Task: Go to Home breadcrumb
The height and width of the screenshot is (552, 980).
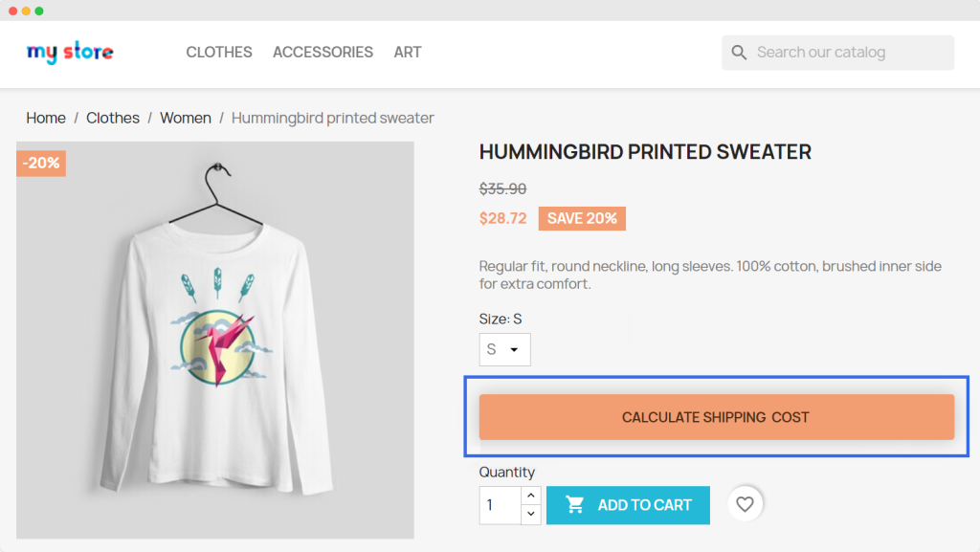Action: [46, 118]
